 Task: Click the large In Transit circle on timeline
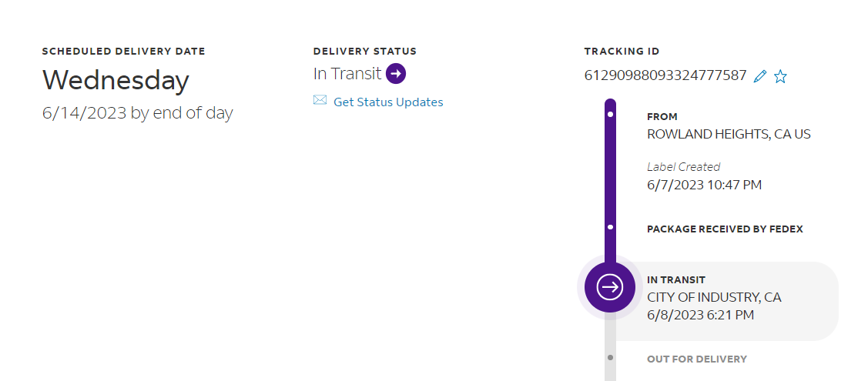[x=610, y=287]
